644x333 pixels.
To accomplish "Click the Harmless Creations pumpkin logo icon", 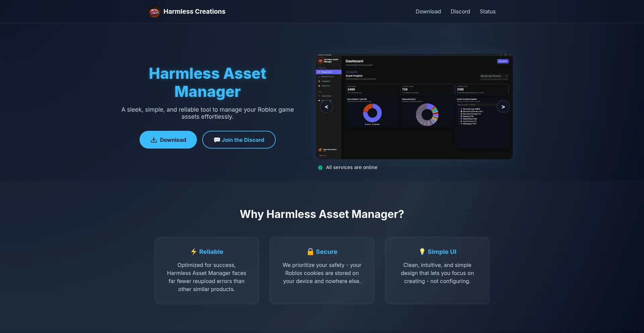I will click(x=154, y=12).
